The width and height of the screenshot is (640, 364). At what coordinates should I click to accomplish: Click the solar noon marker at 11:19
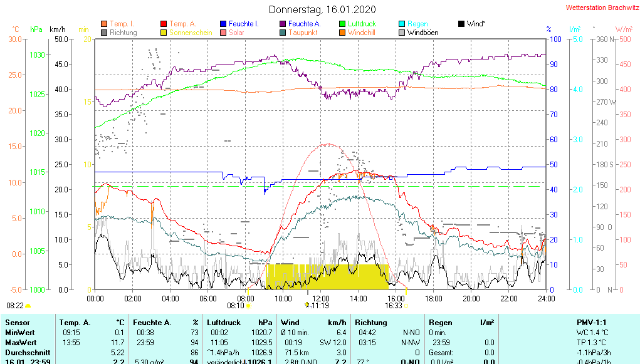pyautogui.click(x=307, y=305)
